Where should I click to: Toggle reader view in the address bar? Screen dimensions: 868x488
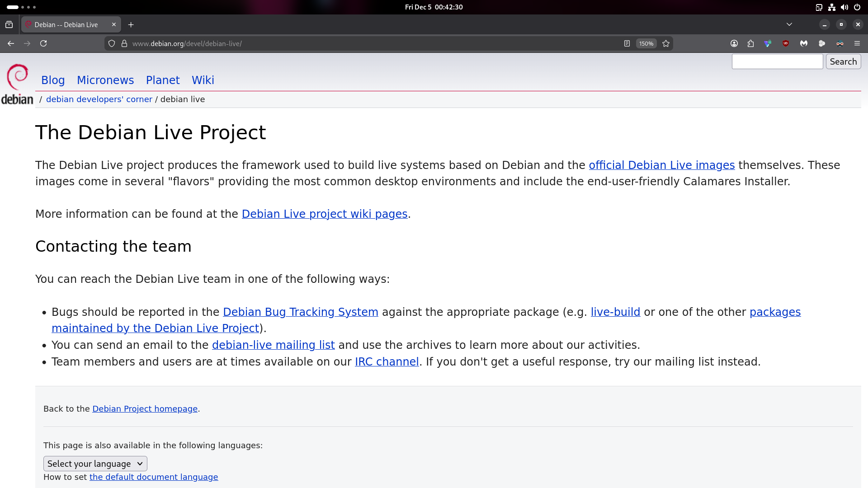pos(627,43)
